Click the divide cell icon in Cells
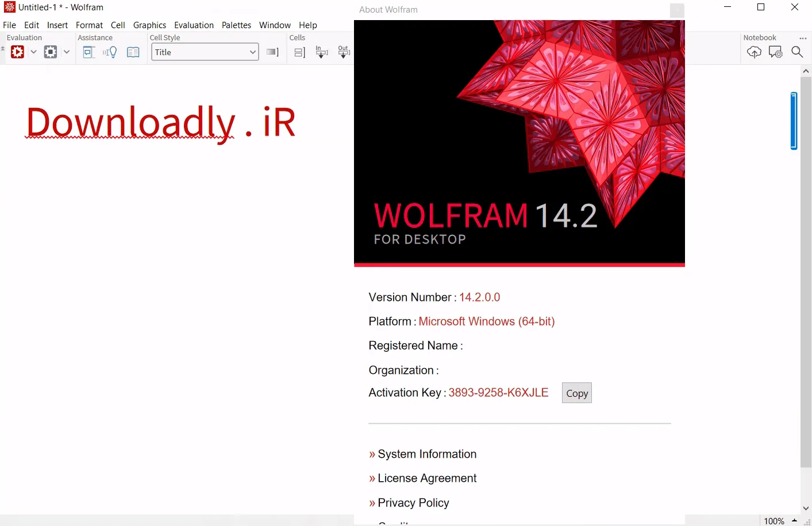The height and width of the screenshot is (526, 812). point(299,53)
